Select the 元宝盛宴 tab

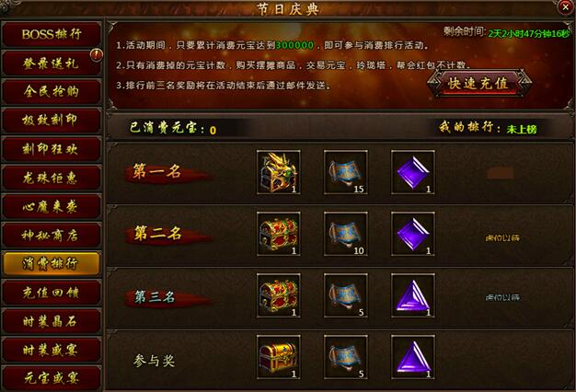pos(52,378)
